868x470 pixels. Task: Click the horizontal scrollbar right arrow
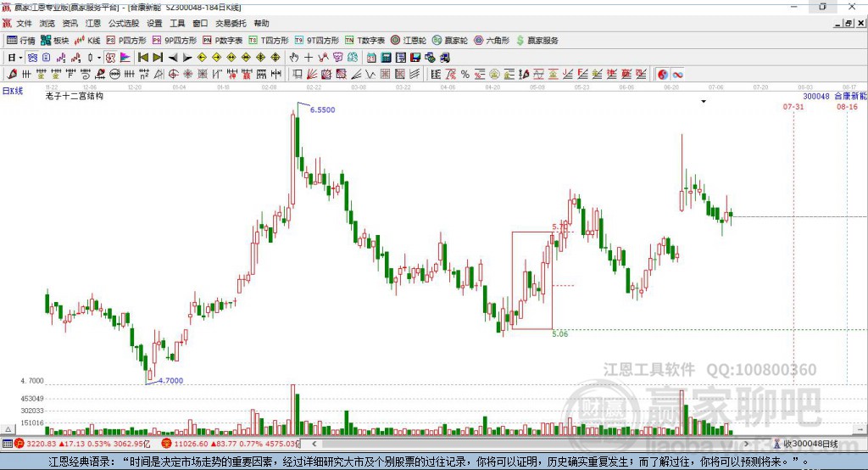[746, 444]
